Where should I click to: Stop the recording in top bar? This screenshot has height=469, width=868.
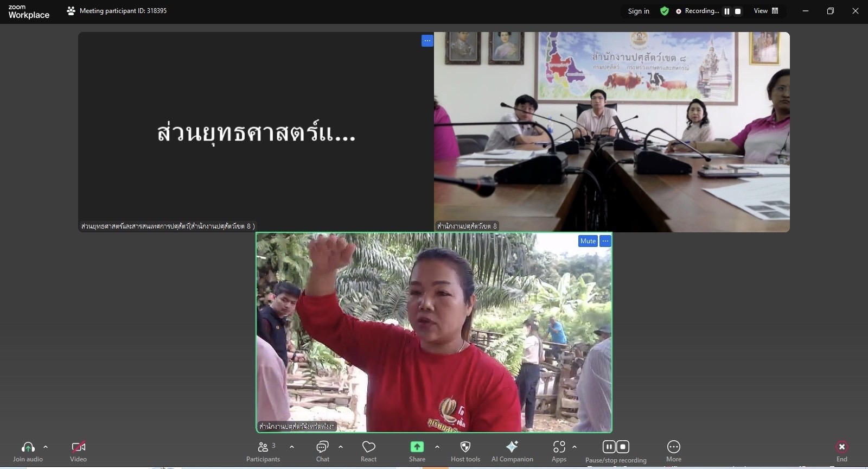738,11
